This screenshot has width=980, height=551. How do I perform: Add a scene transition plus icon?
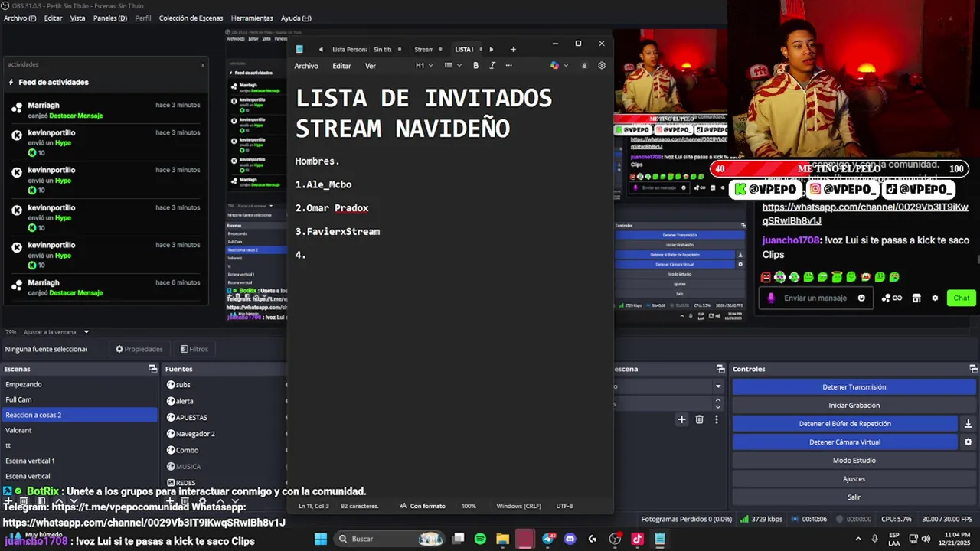pyautogui.click(x=681, y=419)
